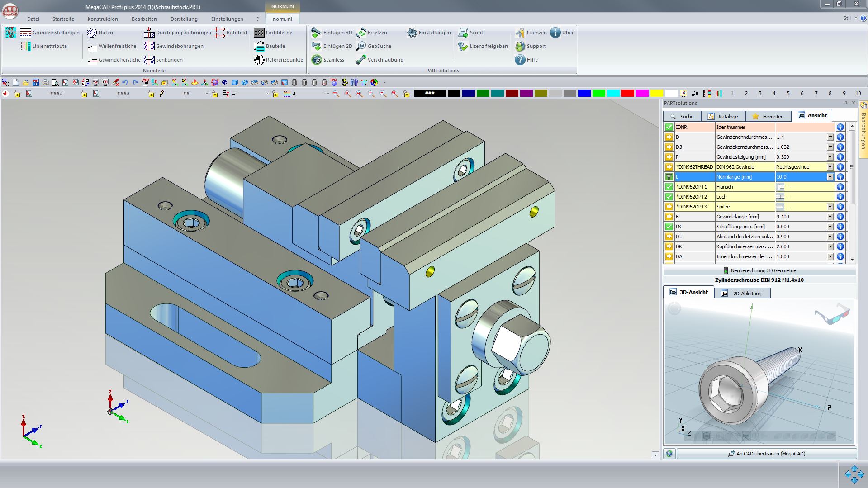Toggle the green check for Schaftlänge row
868x488 pixels.
pyautogui.click(x=669, y=227)
